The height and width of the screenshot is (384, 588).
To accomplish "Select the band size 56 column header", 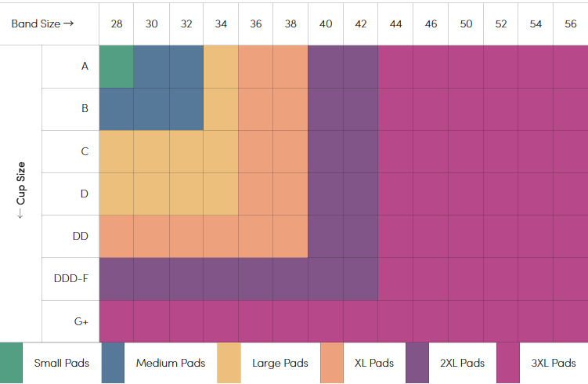I will tap(570, 24).
